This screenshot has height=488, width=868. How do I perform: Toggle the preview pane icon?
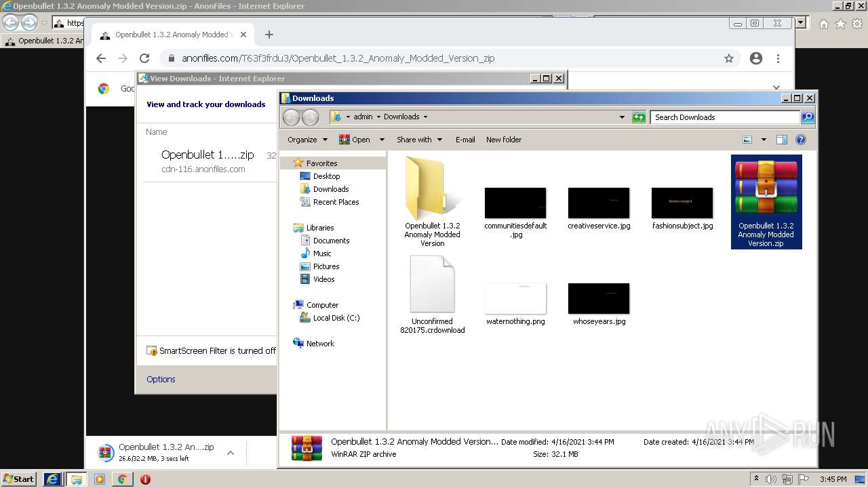click(x=781, y=140)
